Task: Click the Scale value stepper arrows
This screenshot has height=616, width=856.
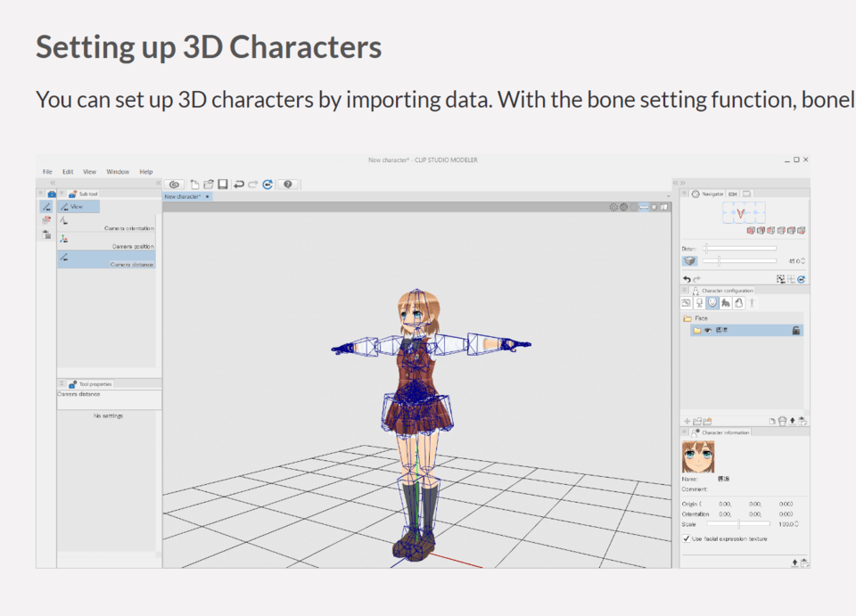Action: [x=796, y=524]
